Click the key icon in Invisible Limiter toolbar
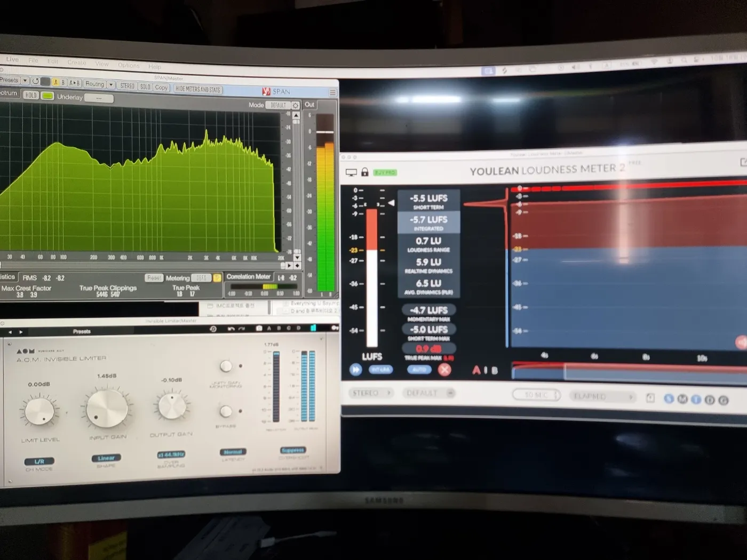The image size is (747, 560). click(335, 327)
